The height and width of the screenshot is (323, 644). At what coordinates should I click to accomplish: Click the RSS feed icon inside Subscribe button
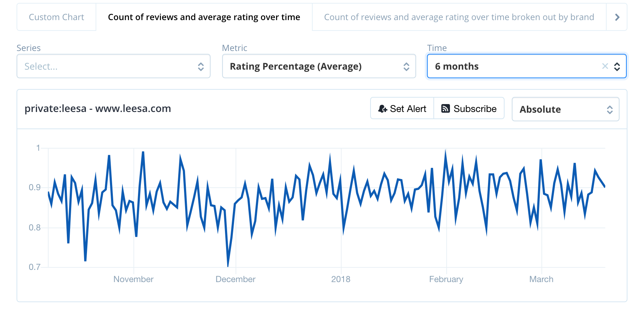tap(446, 108)
